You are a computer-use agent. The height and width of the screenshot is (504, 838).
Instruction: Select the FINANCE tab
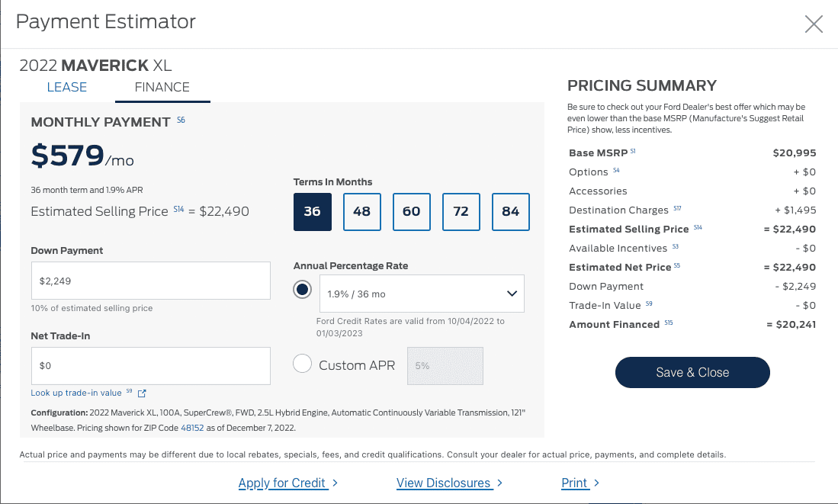[162, 87]
